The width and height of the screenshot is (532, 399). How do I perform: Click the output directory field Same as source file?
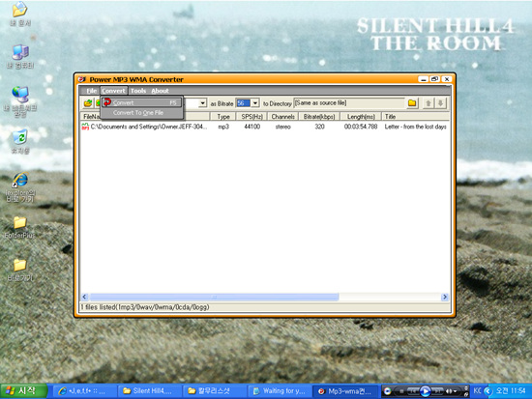coord(349,103)
